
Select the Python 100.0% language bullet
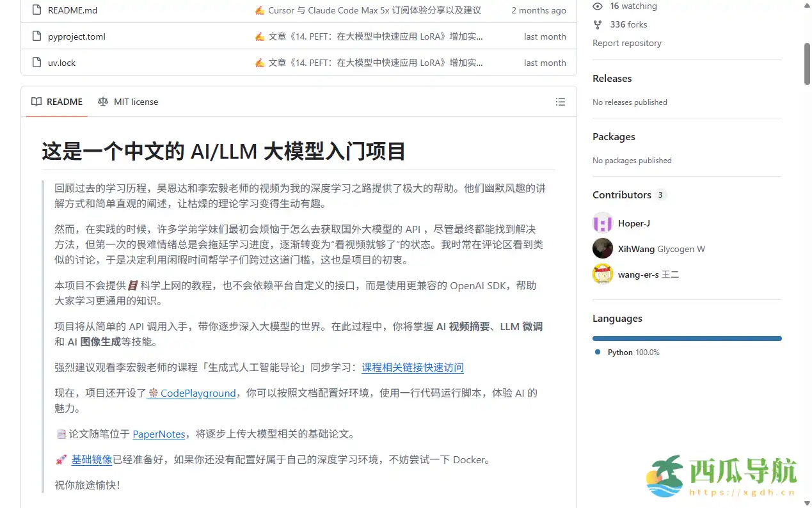tap(598, 351)
